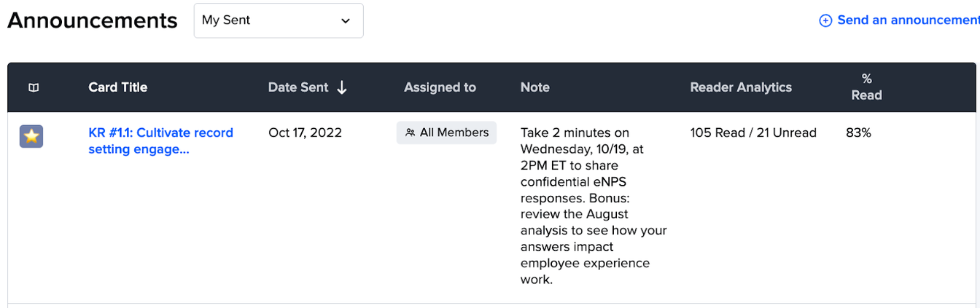The image size is (980, 308).
Task: Click the members icon in All Members badge
Action: tap(411, 133)
